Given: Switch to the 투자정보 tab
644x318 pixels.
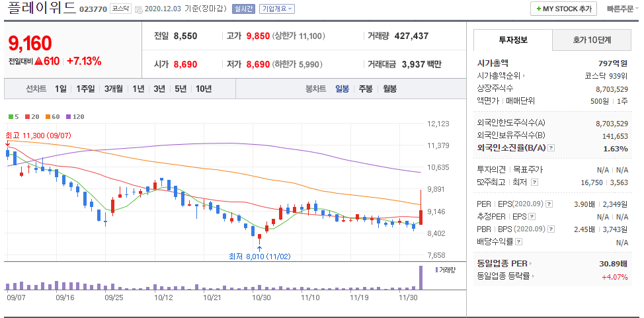Looking at the screenshot, I should coord(513,40).
